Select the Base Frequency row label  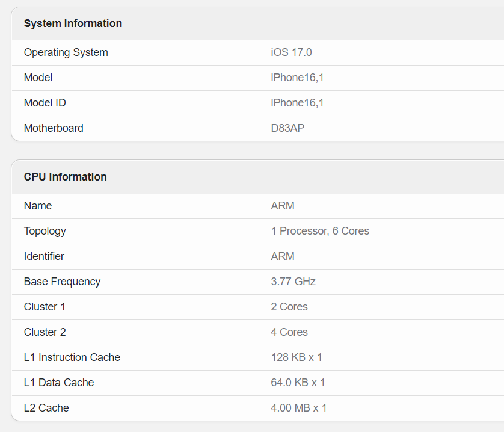62,282
